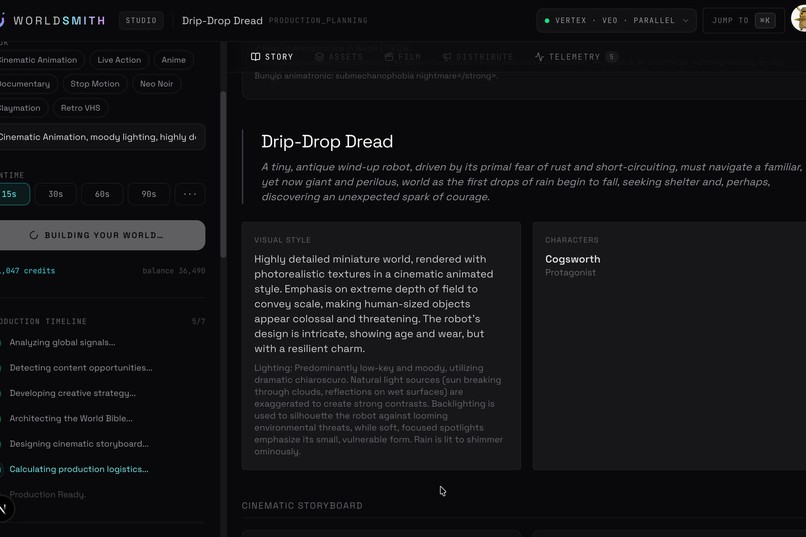Select the Cogsworth character
806x537 pixels.
[573, 259]
